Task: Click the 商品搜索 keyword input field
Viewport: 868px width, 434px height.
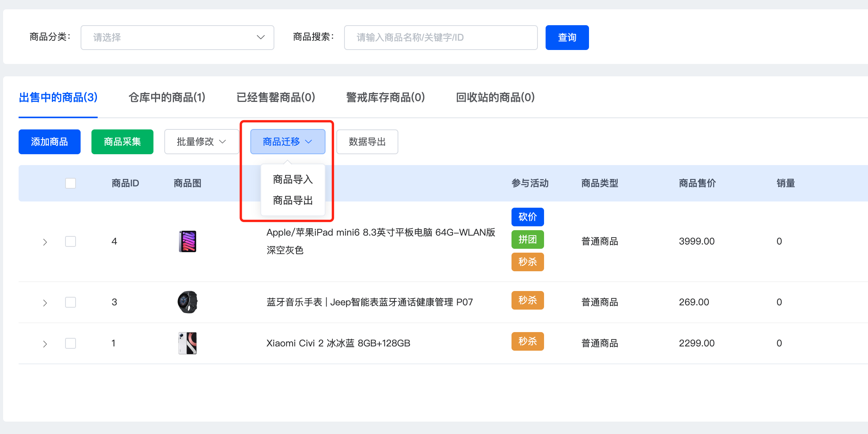Action: (441, 38)
